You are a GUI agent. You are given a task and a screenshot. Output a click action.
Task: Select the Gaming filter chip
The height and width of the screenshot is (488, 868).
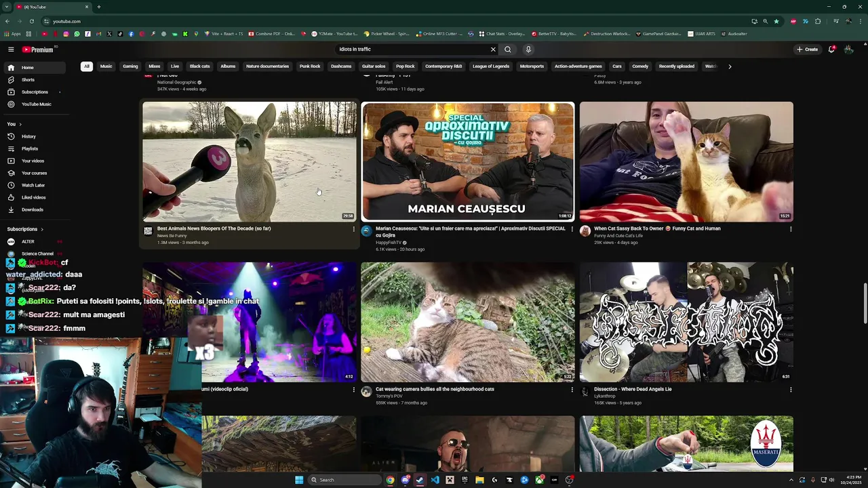click(x=130, y=66)
